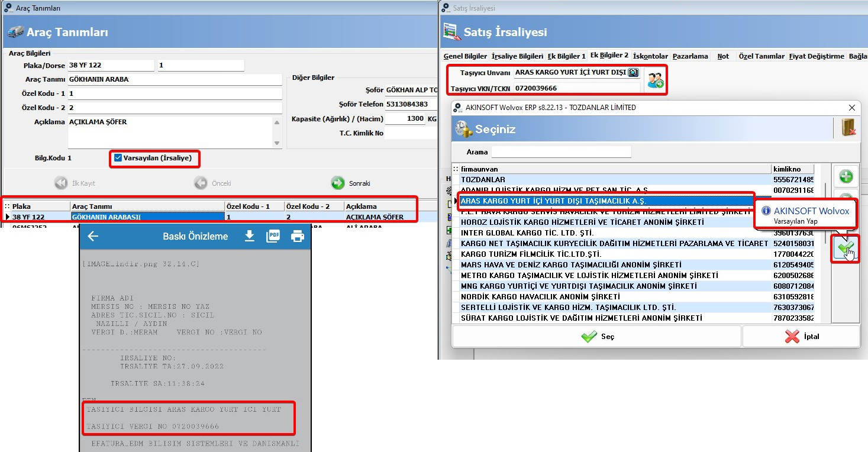This screenshot has height=452, width=868.
Task: Switch to the Pazarlama tab
Action: click(x=690, y=56)
